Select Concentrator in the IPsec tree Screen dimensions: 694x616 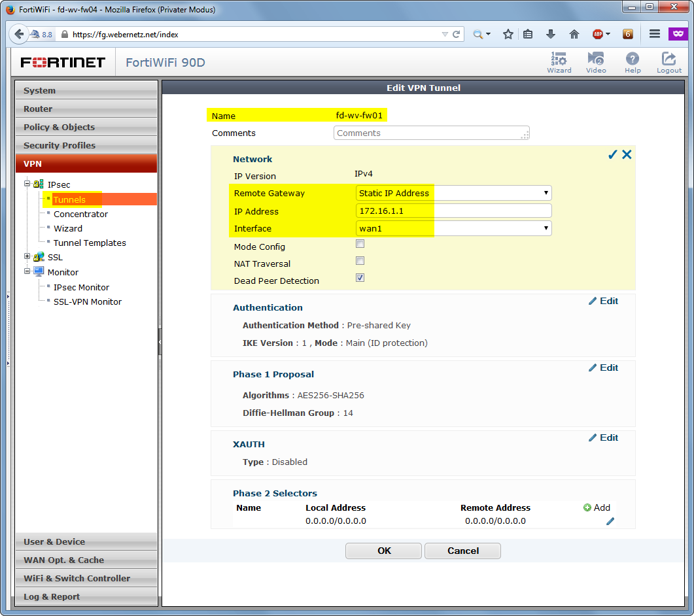coord(80,214)
